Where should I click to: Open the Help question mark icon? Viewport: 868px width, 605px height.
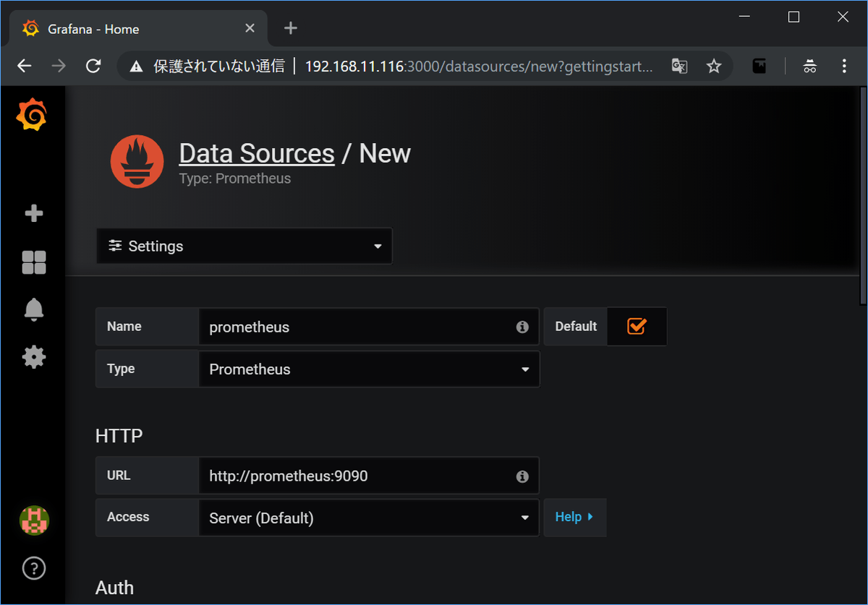pos(34,568)
